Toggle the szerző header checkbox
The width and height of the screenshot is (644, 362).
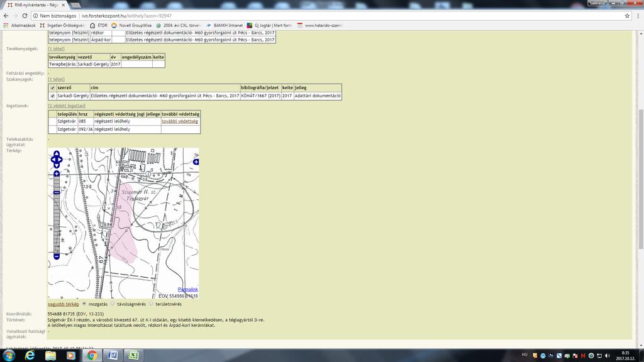(x=53, y=88)
